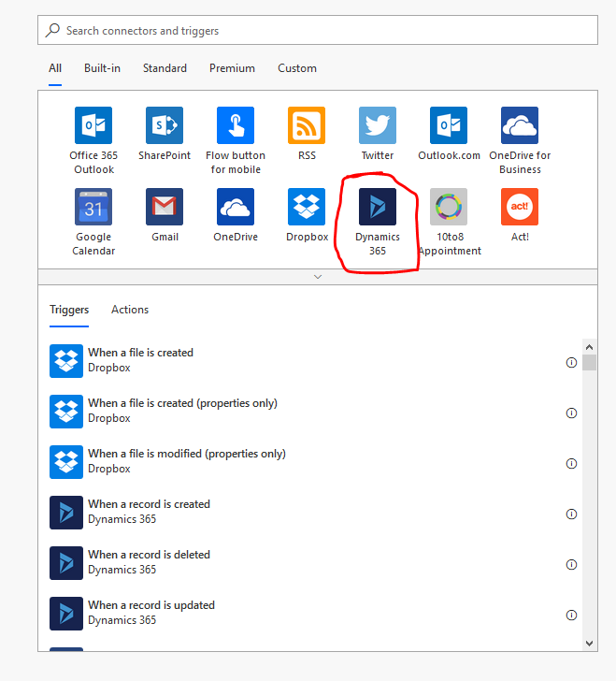Switch to the Custom tab
This screenshot has height=681, width=616.
(x=297, y=68)
